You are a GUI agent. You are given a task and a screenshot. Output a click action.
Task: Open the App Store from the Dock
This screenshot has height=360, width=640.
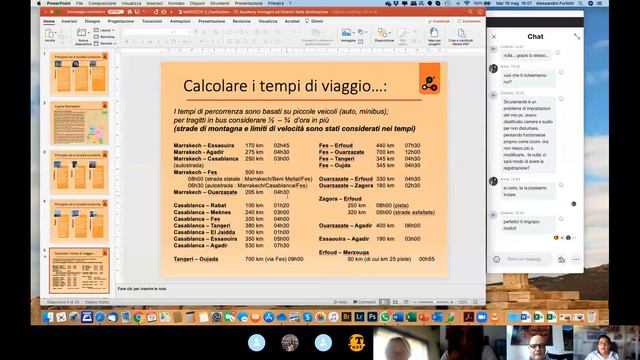[x=269, y=317]
